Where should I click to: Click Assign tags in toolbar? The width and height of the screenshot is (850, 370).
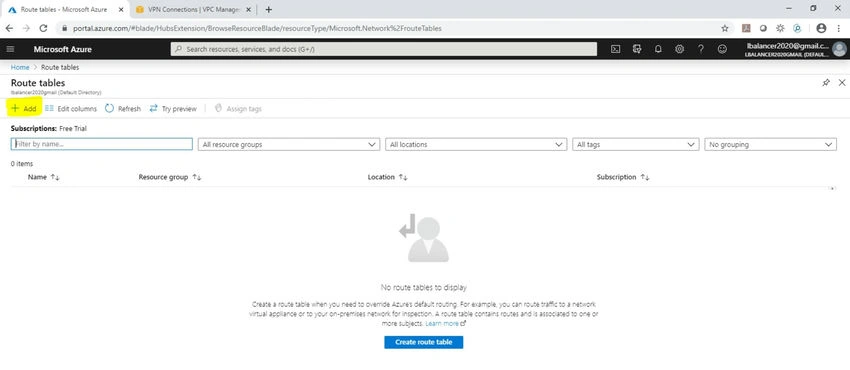pyautogui.click(x=238, y=108)
